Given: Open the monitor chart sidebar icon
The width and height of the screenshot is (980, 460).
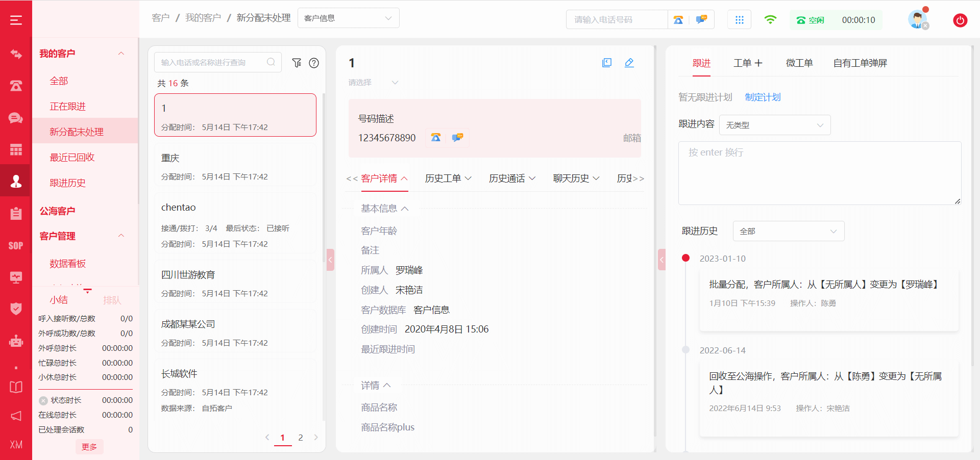Looking at the screenshot, I should tap(16, 277).
